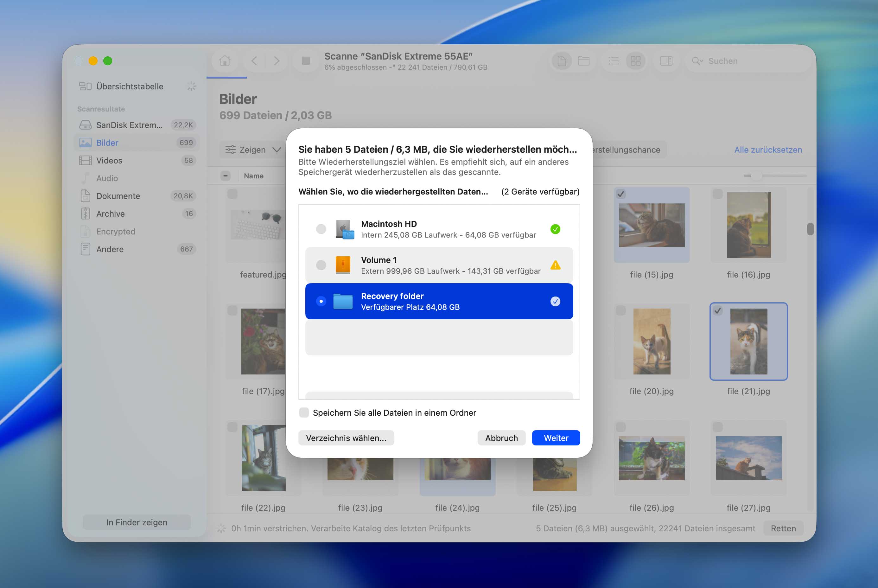Click the vertical scrollbar of file grid
Image resolution: width=878 pixels, height=588 pixels.
click(x=810, y=229)
